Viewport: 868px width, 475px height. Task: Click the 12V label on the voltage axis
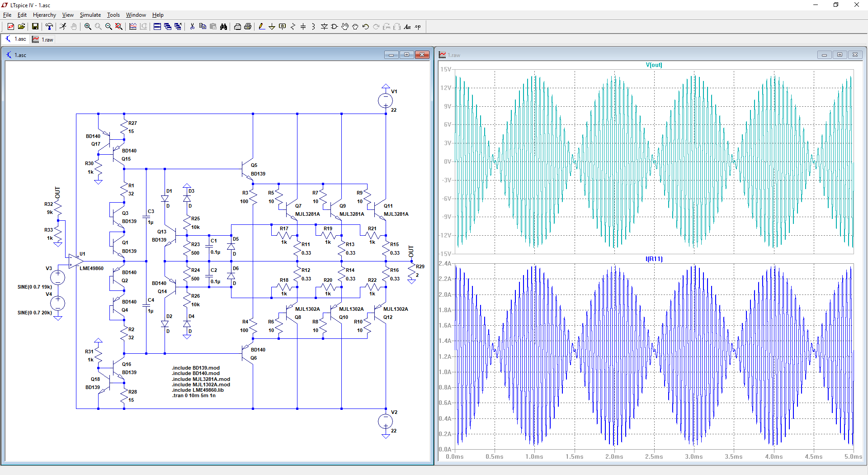[x=446, y=88]
